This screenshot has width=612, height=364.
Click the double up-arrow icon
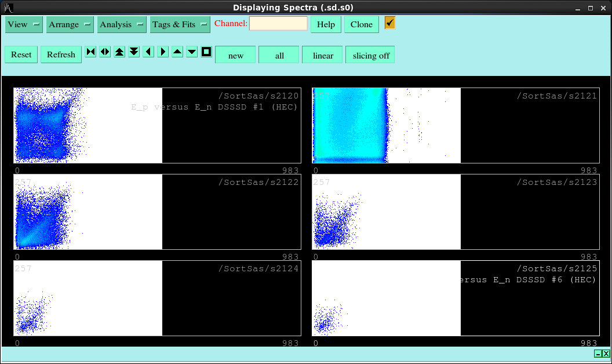119,52
